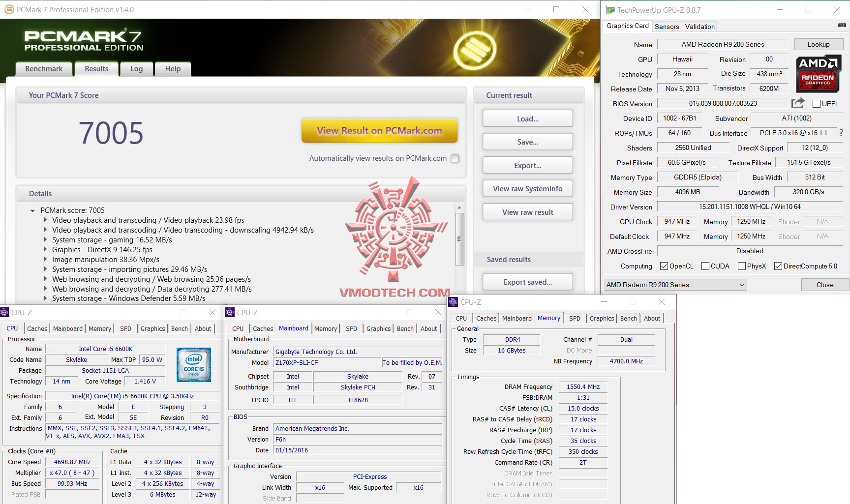Expand the System storage importing pictures row
This screenshot has width=850, height=504.
[46, 269]
